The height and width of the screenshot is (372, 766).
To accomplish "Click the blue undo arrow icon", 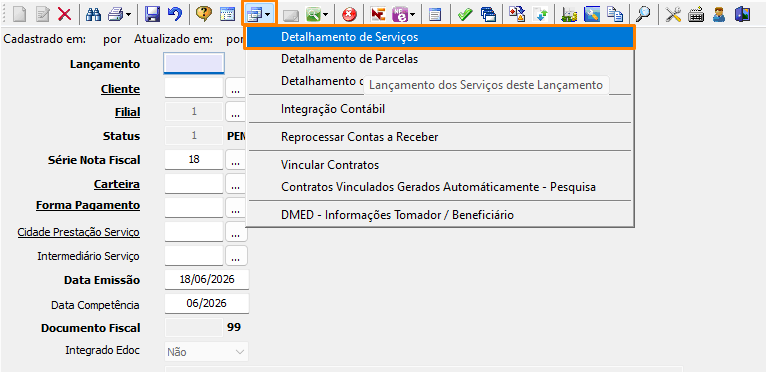I will pos(174,15).
